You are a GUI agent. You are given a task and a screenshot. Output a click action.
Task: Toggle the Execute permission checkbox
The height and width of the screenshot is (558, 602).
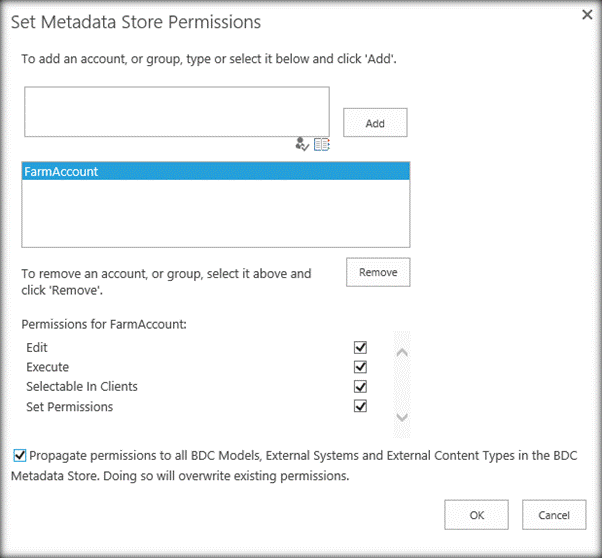[361, 367]
